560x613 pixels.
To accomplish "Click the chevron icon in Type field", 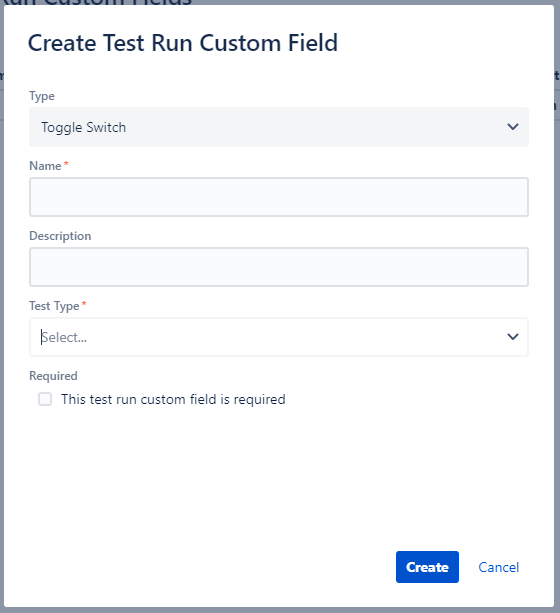I will tap(513, 127).
